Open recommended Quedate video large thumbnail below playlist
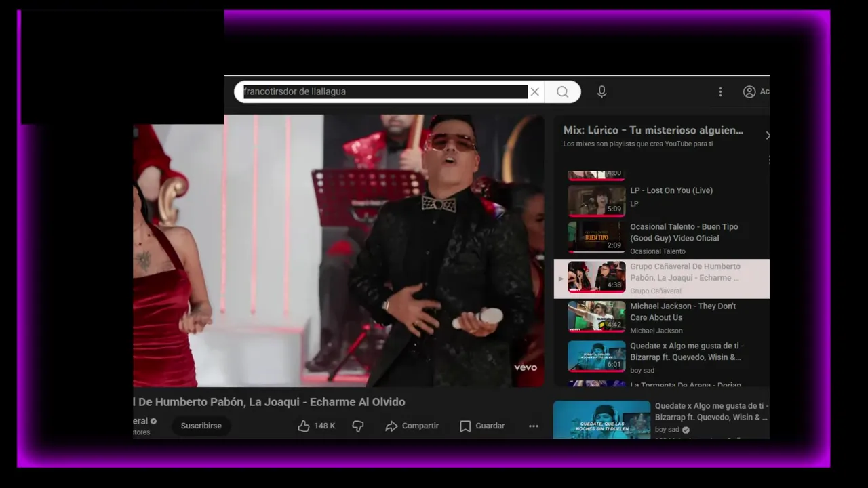 pos(601,420)
